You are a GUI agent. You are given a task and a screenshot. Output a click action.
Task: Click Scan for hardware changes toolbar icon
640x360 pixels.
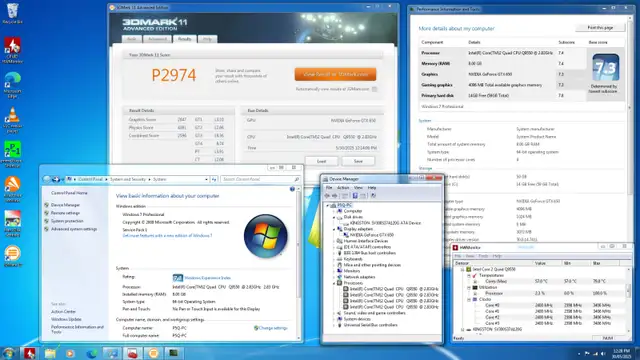(x=373, y=196)
